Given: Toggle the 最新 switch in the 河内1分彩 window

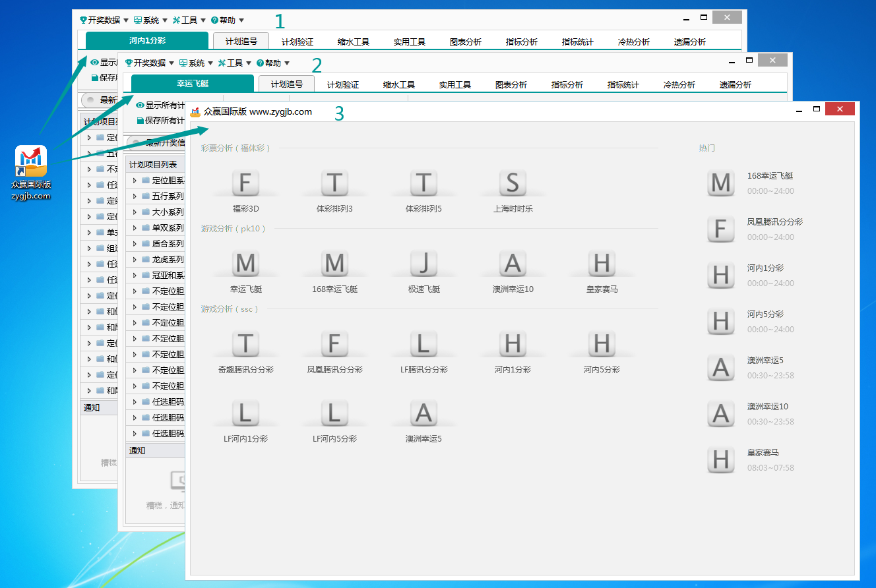Looking at the screenshot, I should pyautogui.click(x=90, y=100).
